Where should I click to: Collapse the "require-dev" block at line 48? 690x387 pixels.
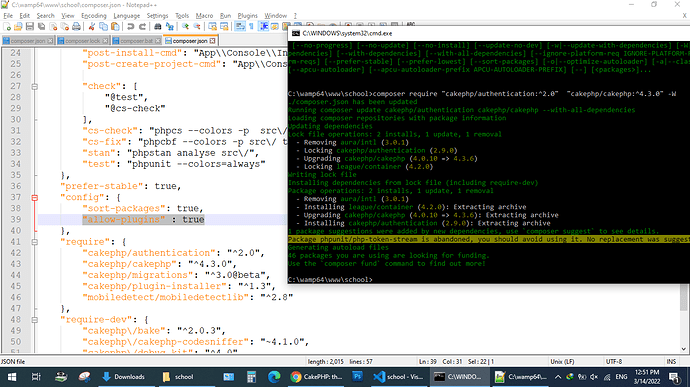pos(34,320)
